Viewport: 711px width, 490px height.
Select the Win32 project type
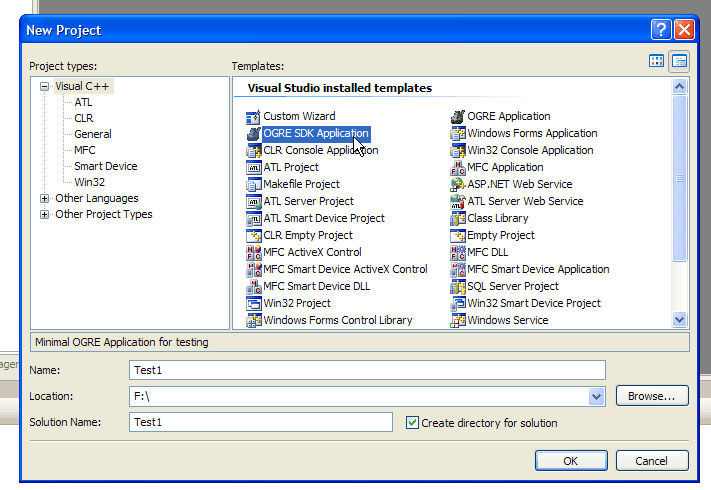point(89,182)
